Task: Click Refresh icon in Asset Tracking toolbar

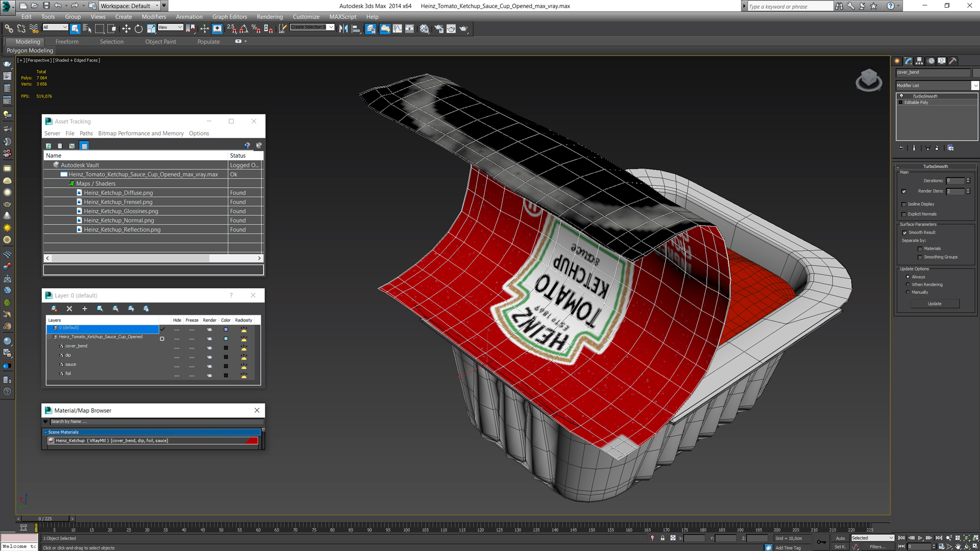Action: pyautogui.click(x=48, y=146)
